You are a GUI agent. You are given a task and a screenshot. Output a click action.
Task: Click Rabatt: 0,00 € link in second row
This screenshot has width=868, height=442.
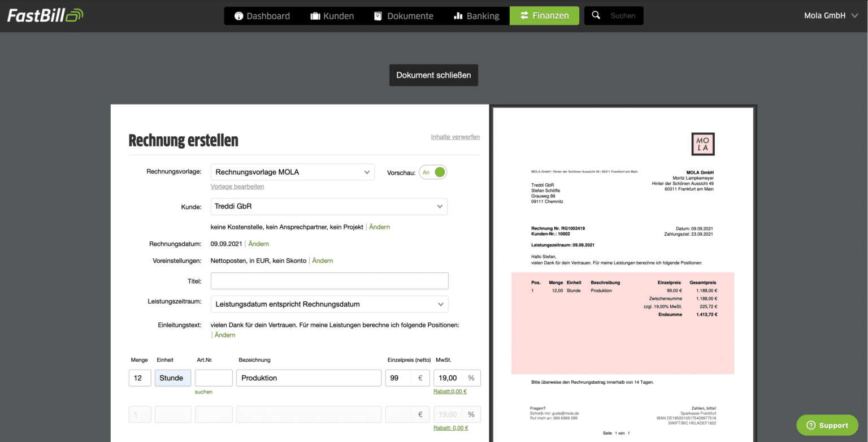(x=450, y=428)
